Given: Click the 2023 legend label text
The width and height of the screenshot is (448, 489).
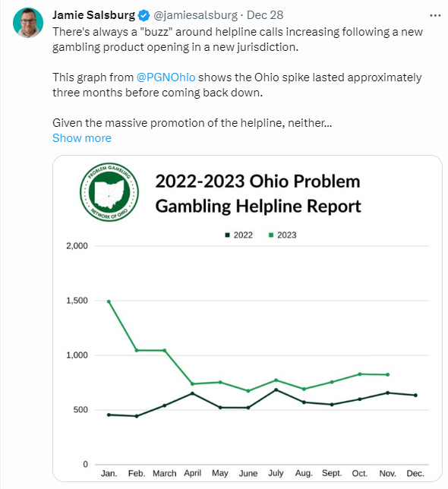Looking at the screenshot, I should (287, 235).
